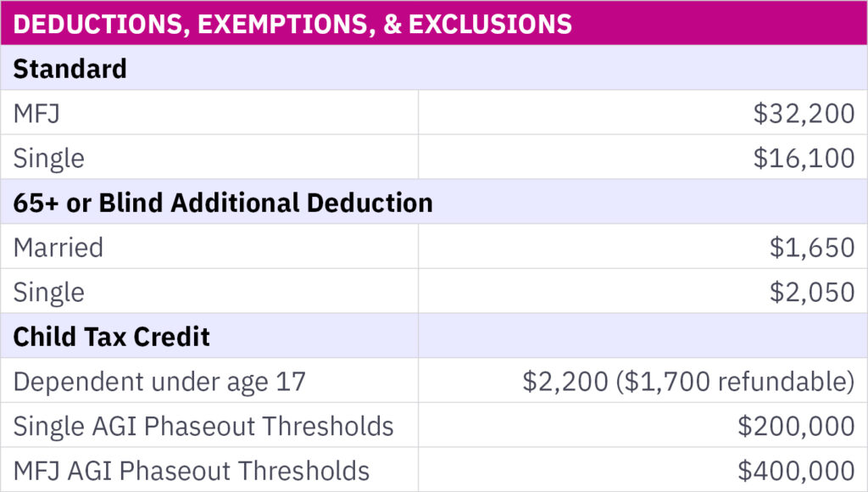This screenshot has height=492, width=868.
Task: Click the Dependent under age 17 label
Action: coord(159,381)
